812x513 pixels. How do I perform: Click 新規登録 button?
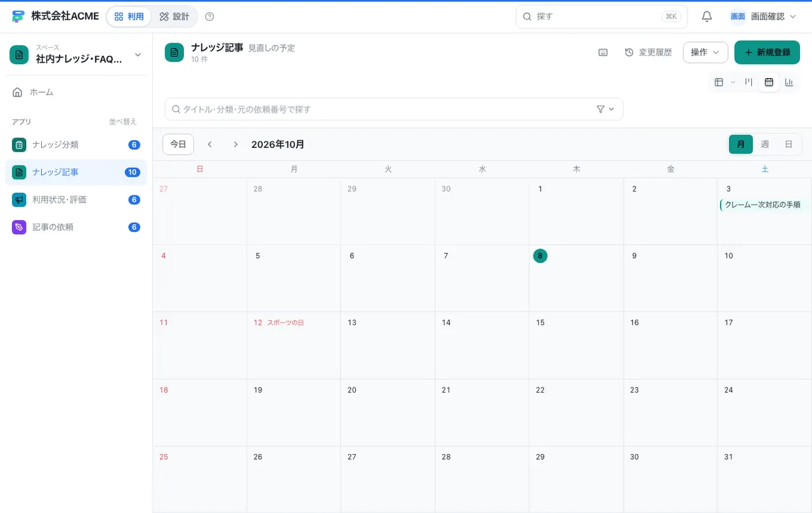coord(767,53)
